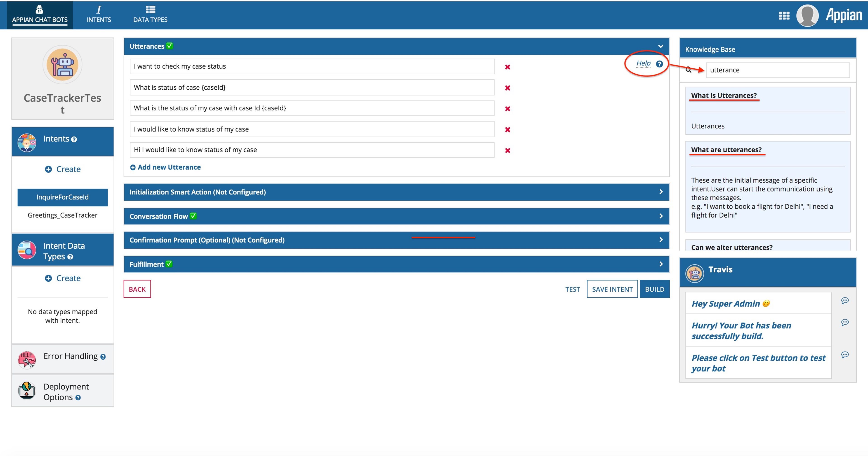
Task: Click chat icon beside 'Hurry! Your Bot' message
Action: tap(845, 323)
